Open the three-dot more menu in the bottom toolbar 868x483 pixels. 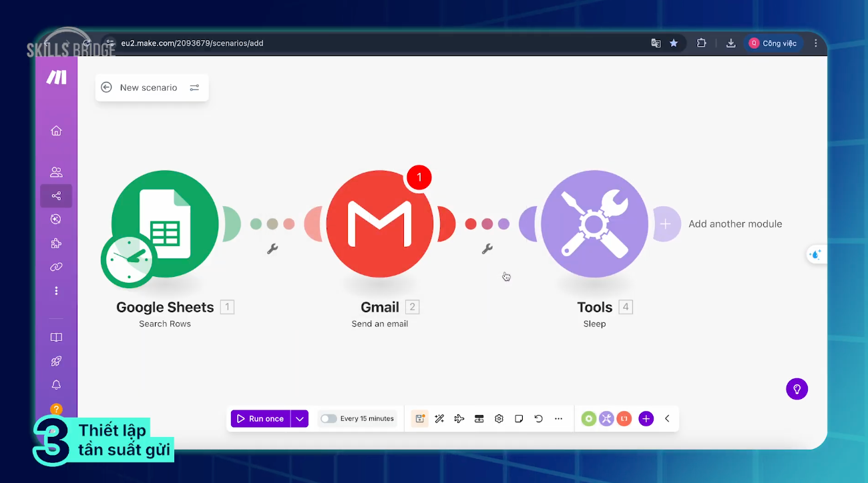(x=559, y=419)
